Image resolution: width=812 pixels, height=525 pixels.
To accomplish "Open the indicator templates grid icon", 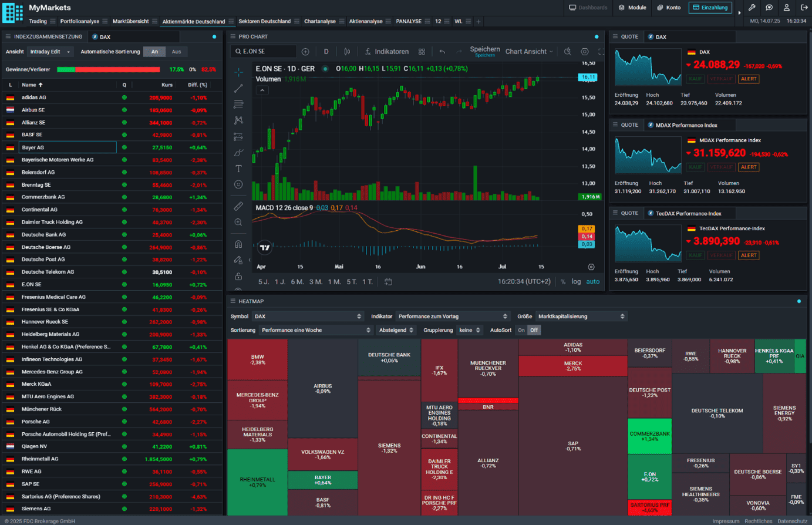I will click(422, 52).
